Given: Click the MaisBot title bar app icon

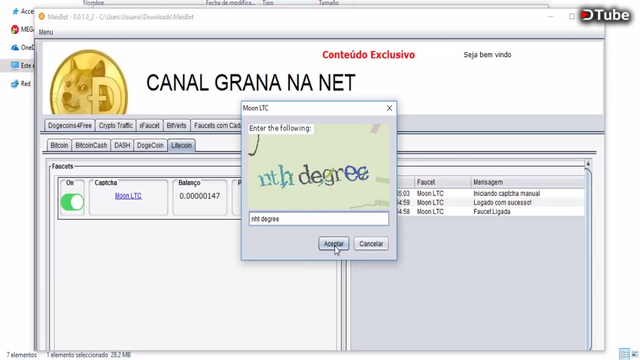Looking at the screenshot, I should pos(42,17).
